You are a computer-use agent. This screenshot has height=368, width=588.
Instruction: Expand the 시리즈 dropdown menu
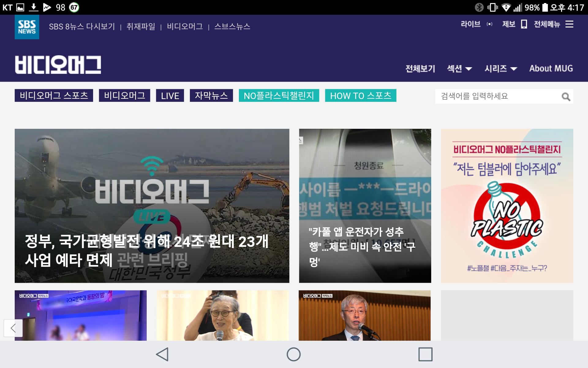(501, 68)
